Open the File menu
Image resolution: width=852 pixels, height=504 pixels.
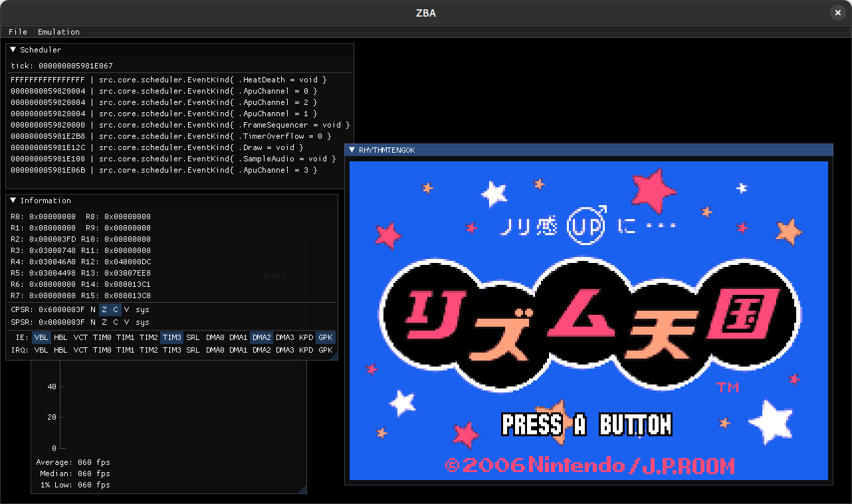pyautogui.click(x=17, y=31)
